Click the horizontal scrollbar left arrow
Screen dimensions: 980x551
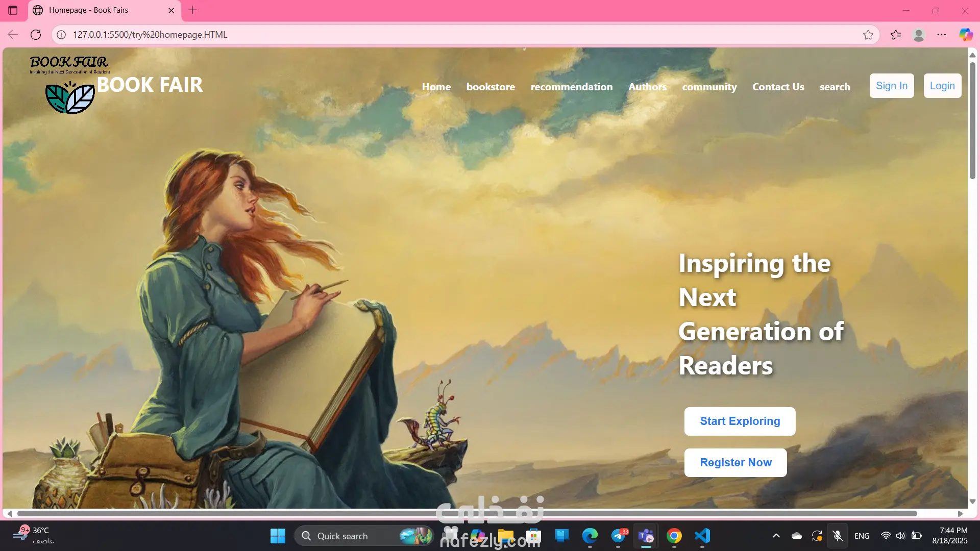click(10, 514)
